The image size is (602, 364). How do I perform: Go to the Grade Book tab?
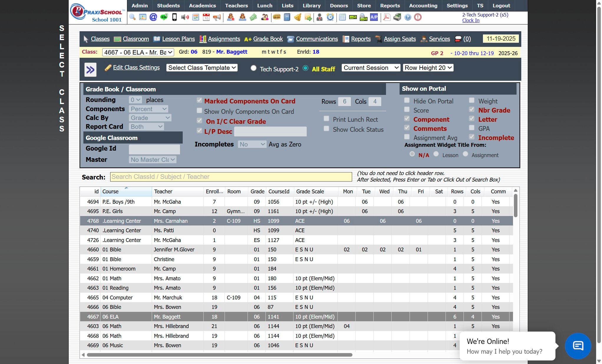pos(268,39)
